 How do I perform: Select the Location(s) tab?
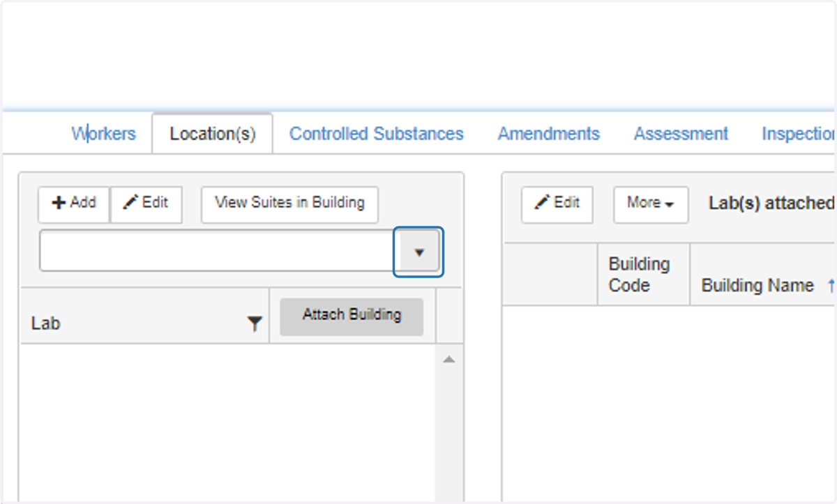tap(213, 134)
